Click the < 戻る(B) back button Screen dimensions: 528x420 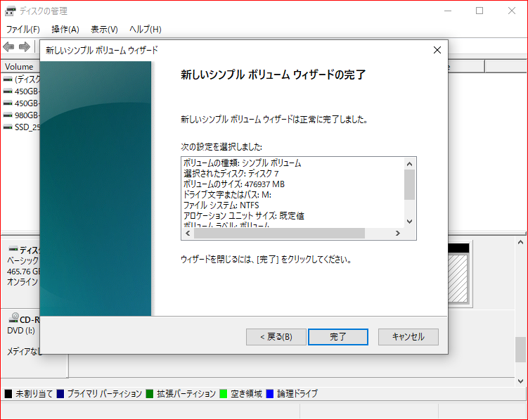[x=276, y=337]
